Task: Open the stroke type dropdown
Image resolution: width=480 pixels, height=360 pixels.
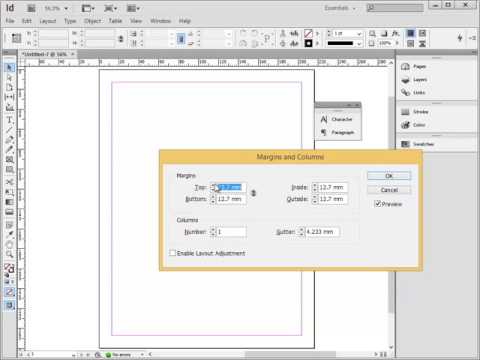Action: coord(359,43)
